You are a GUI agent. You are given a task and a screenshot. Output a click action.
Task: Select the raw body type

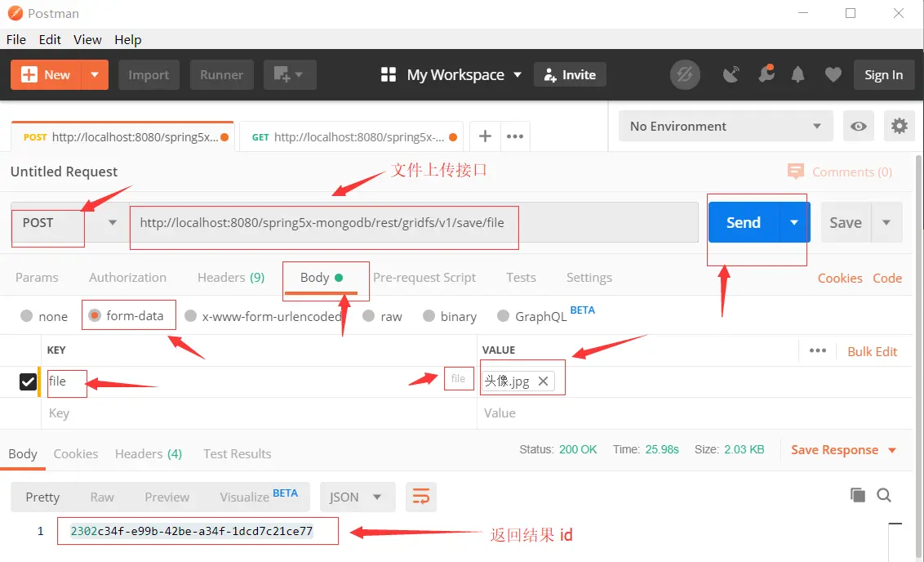pos(368,315)
